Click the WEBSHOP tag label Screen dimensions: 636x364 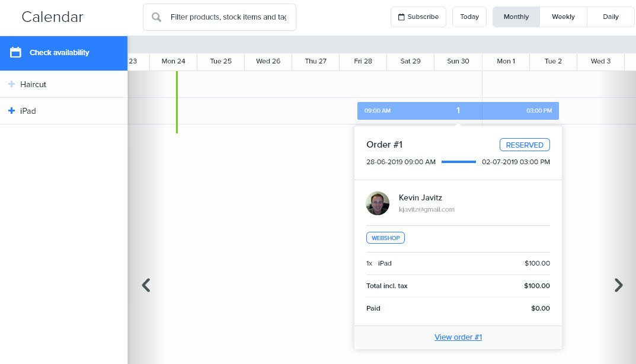[385, 238]
